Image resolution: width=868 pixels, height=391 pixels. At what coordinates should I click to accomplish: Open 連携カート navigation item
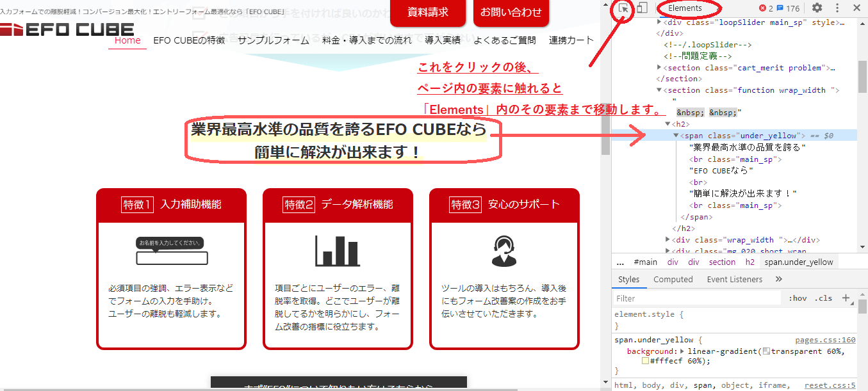click(x=571, y=40)
